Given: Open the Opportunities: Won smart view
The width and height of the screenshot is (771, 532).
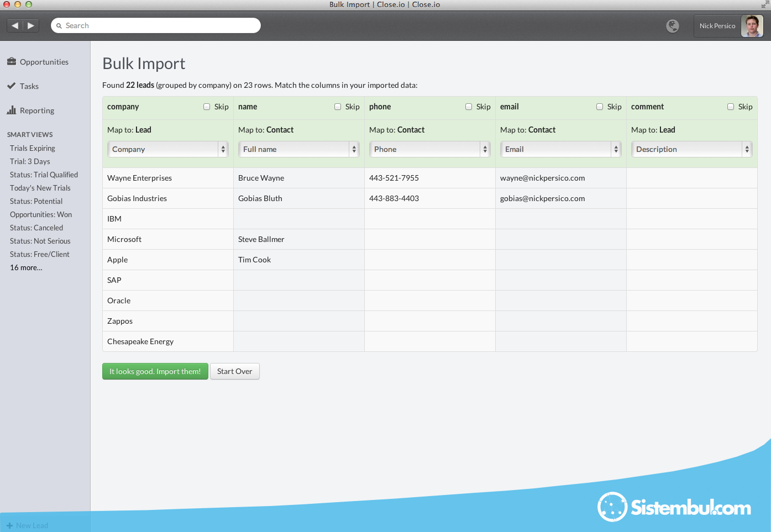Looking at the screenshot, I should (x=41, y=214).
